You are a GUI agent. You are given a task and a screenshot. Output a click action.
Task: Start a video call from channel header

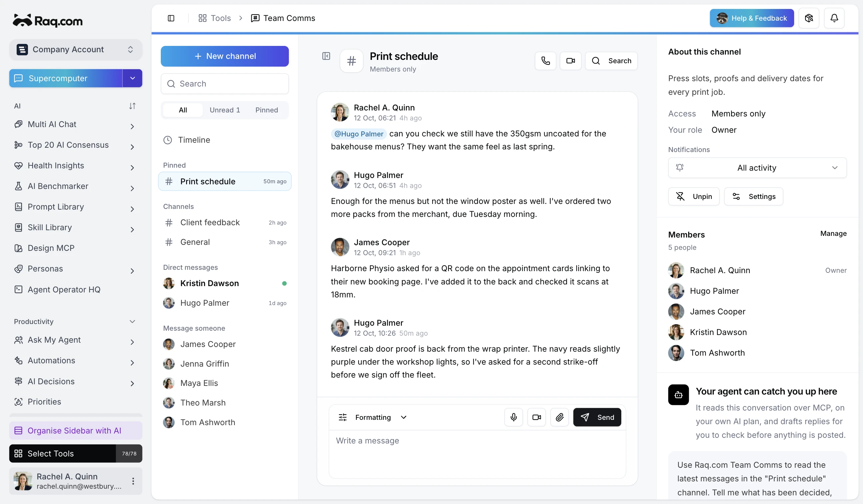point(571,61)
